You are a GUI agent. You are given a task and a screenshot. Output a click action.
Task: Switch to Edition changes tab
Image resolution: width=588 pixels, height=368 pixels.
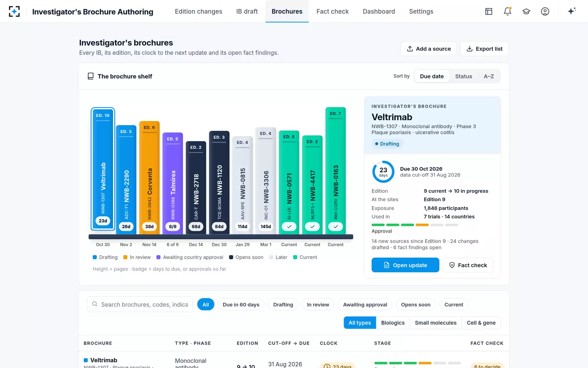pyautogui.click(x=198, y=11)
